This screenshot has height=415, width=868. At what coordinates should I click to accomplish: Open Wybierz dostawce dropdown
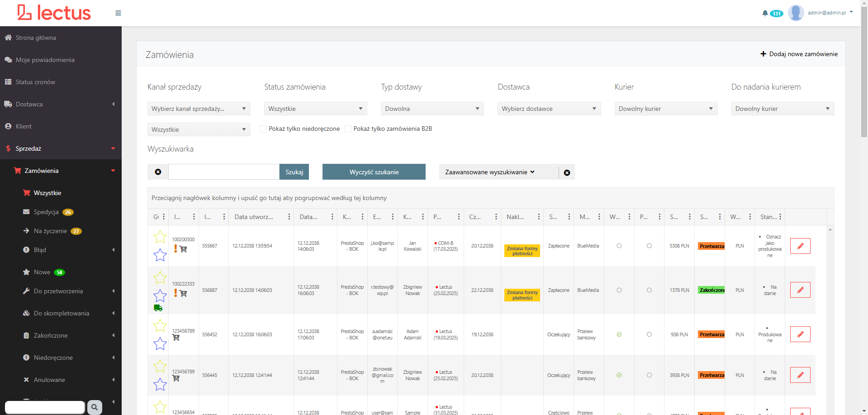549,109
